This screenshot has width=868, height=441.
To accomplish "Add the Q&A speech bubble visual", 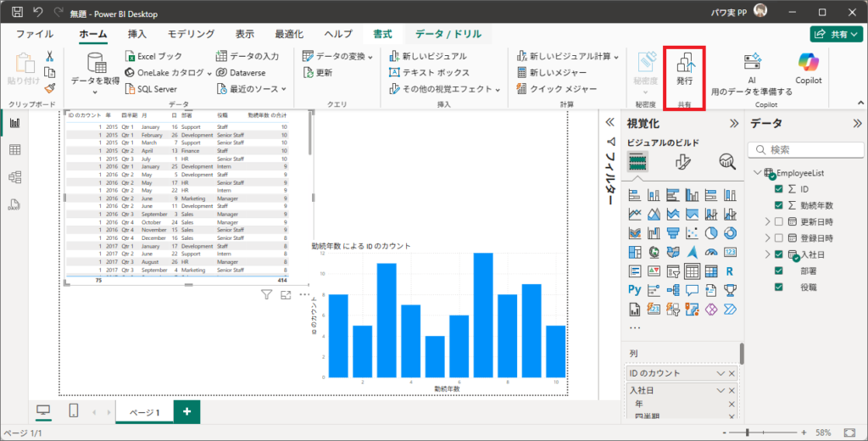I will [692, 290].
